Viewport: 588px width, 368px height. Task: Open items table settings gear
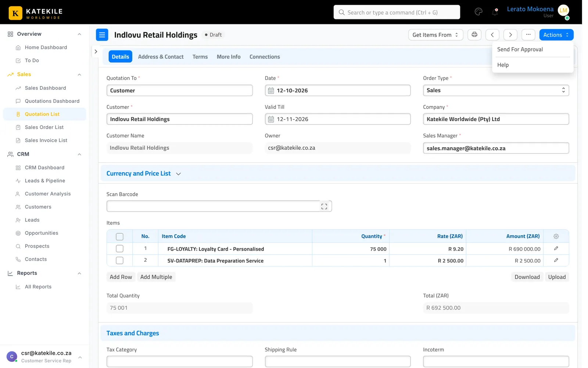coord(556,236)
